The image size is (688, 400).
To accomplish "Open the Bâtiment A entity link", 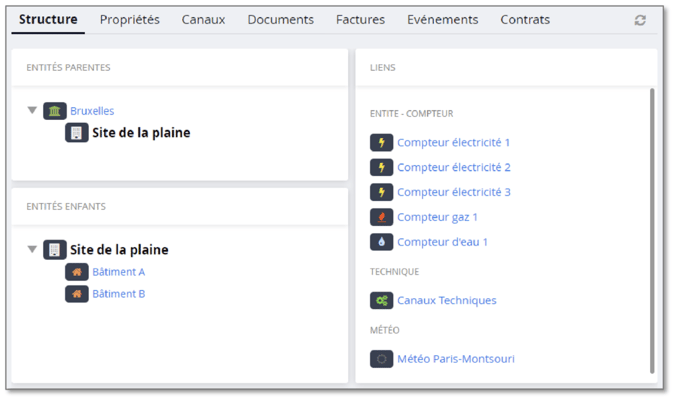I will point(119,272).
